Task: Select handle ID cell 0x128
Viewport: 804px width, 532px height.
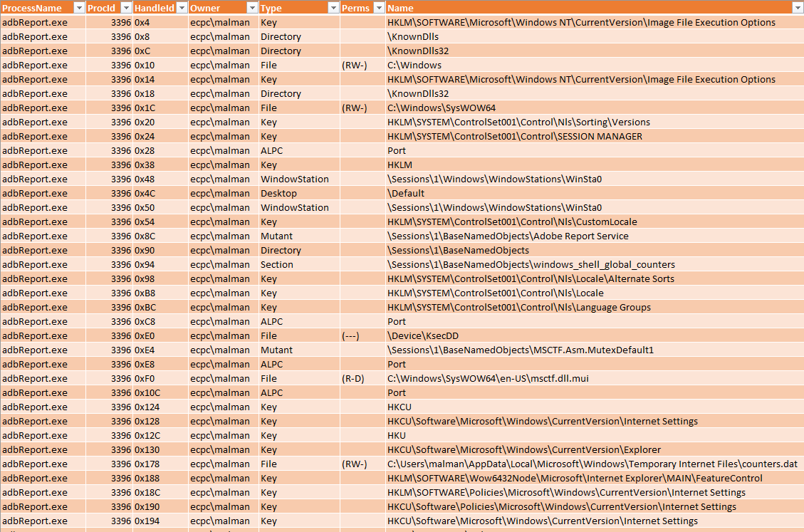Action: (160, 421)
